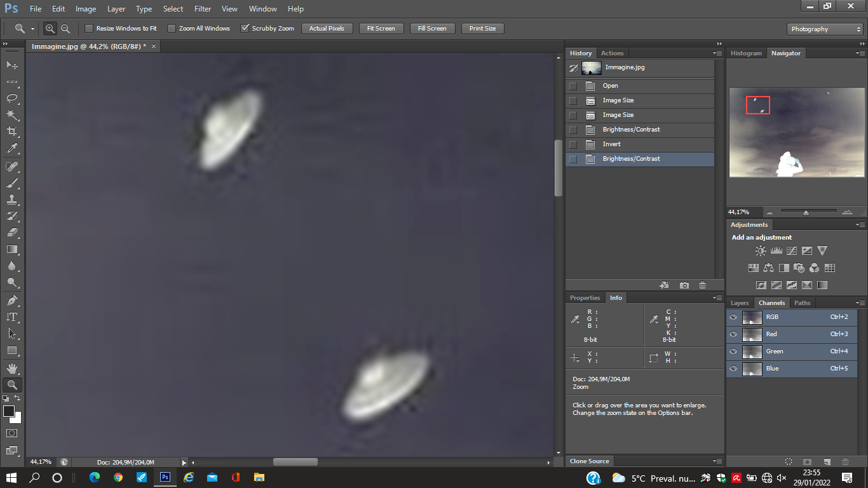Add a Brightness/Contrast adjustment icon
The width and height of the screenshot is (868, 488).
(x=761, y=251)
